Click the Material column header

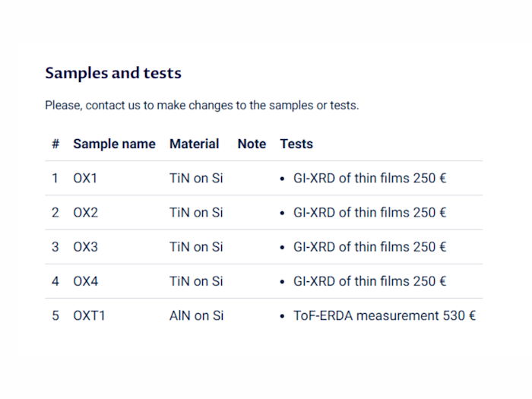click(194, 144)
